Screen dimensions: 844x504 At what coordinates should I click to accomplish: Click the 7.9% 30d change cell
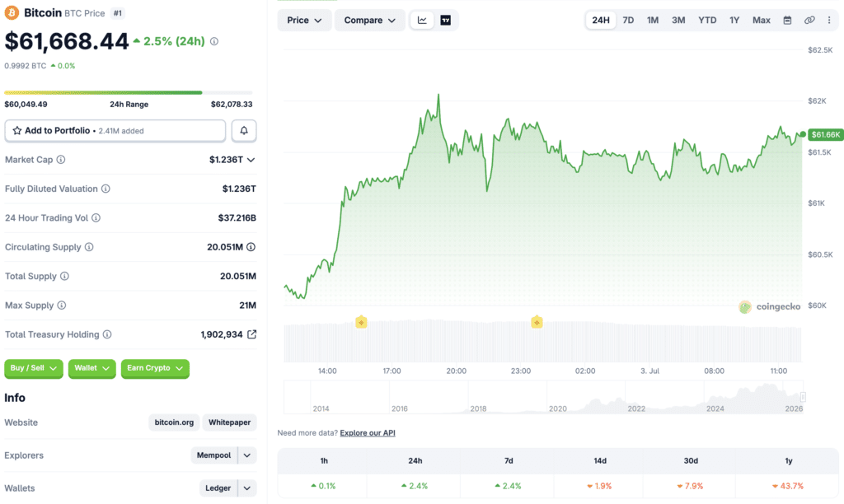tap(690, 486)
